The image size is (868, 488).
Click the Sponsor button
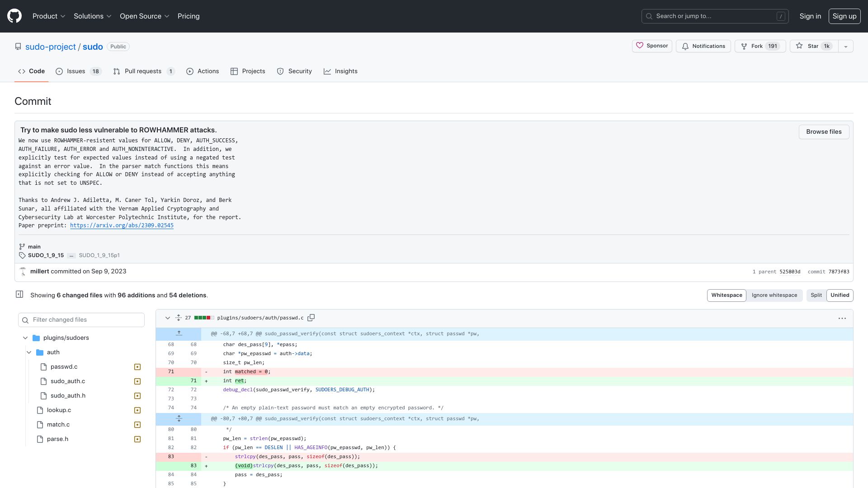[652, 46]
